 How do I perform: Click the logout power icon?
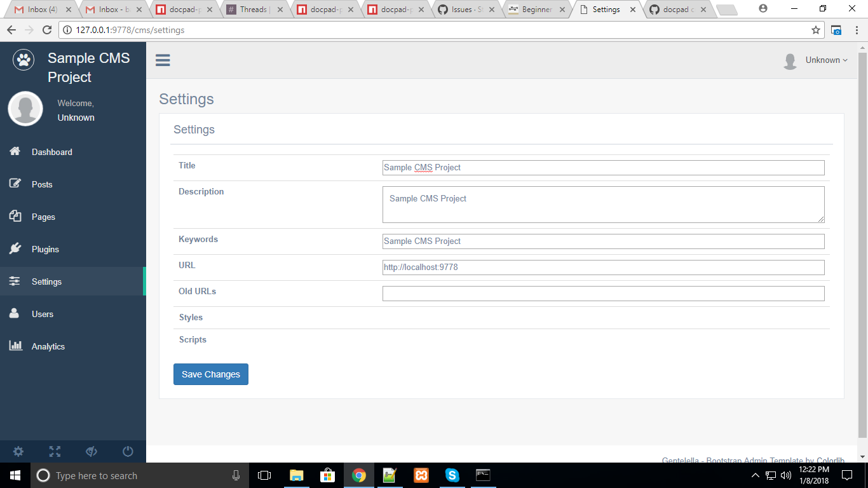point(127,451)
